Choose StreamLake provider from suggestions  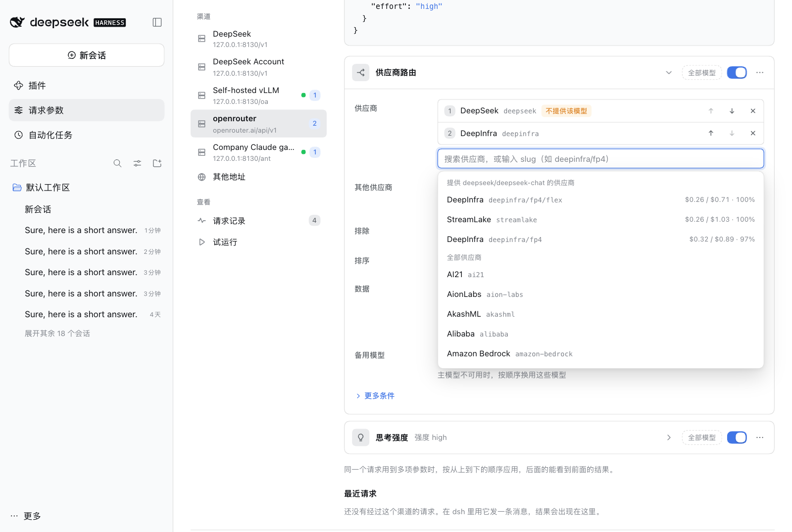pos(601,220)
